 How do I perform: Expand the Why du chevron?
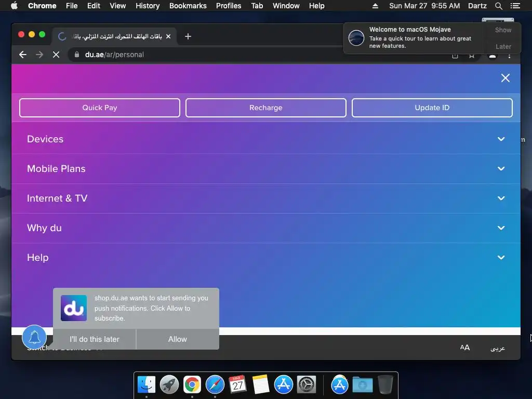[501, 228]
